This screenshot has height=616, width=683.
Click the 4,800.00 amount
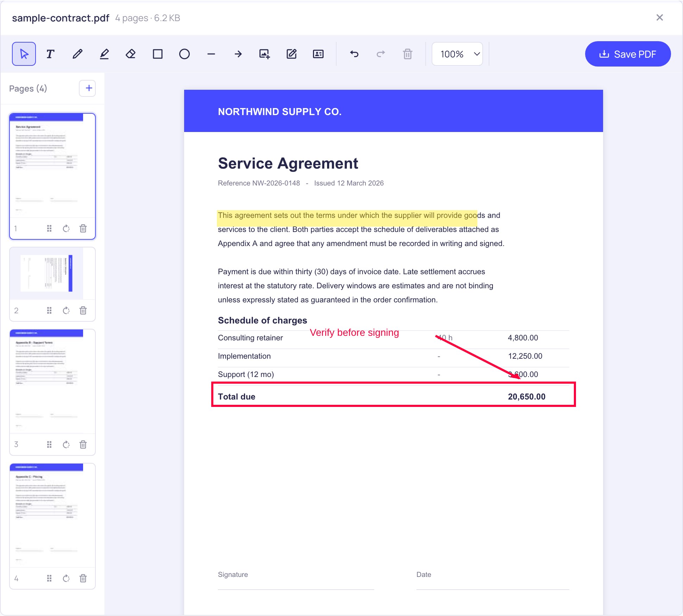click(x=523, y=338)
